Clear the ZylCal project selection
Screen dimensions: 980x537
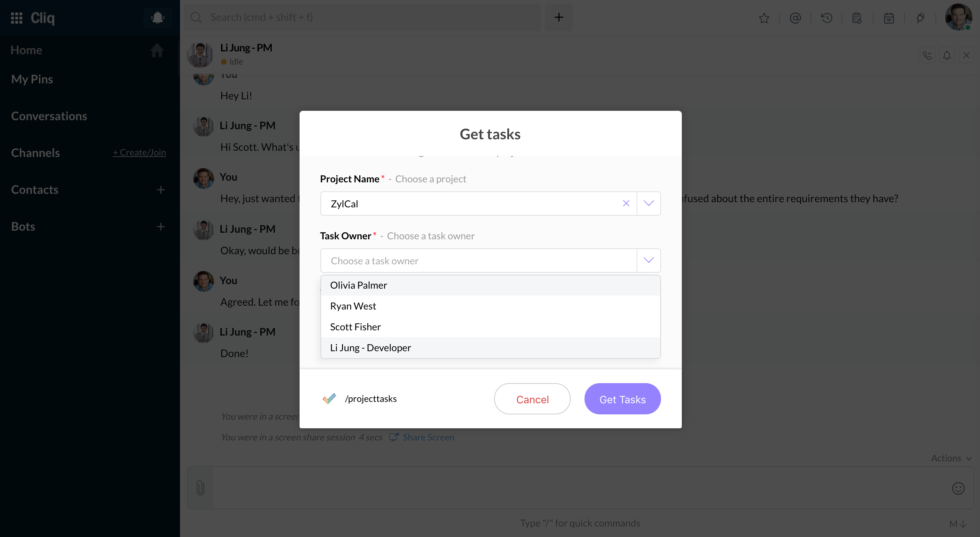[626, 204]
